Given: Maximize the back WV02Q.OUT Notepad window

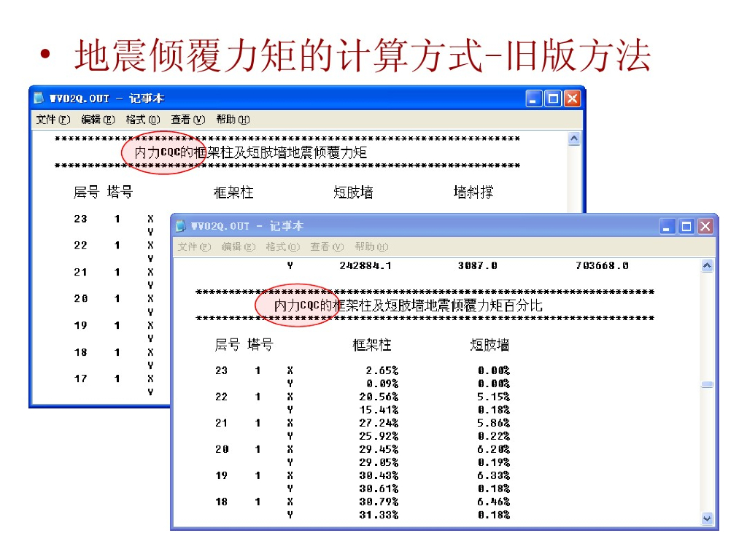Looking at the screenshot, I should coord(553,98).
